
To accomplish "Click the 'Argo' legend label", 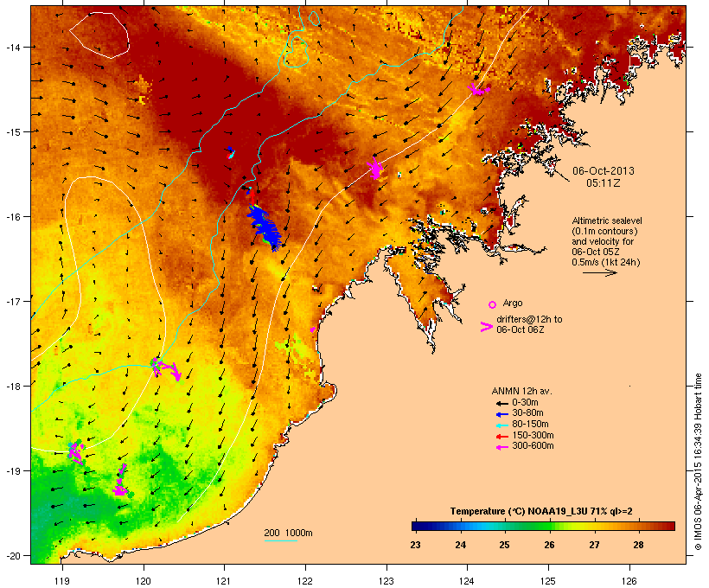I will 513,303.
